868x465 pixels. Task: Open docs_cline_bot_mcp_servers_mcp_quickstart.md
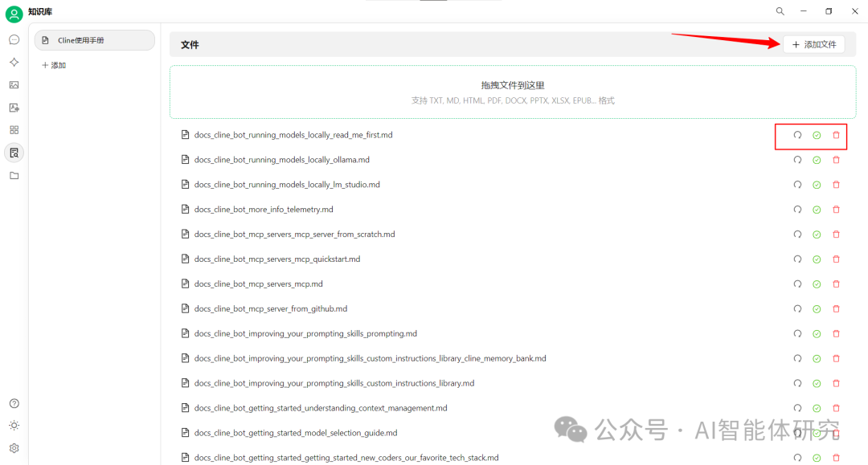point(277,259)
